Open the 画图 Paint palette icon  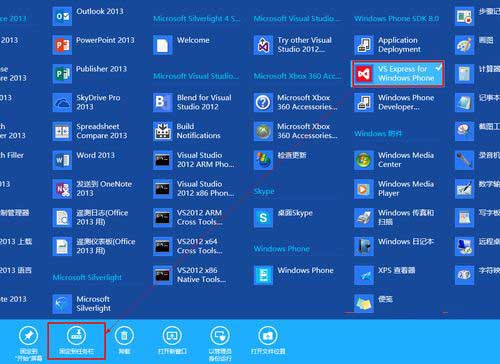click(x=464, y=45)
